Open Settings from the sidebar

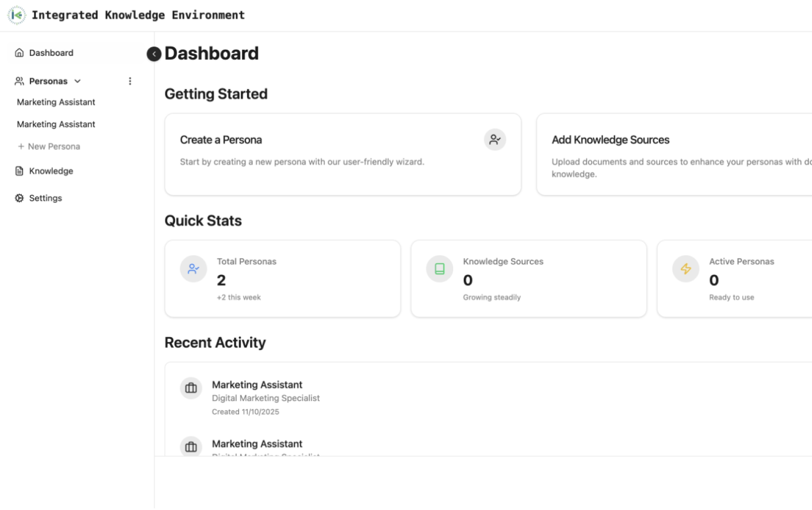point(45,198)
